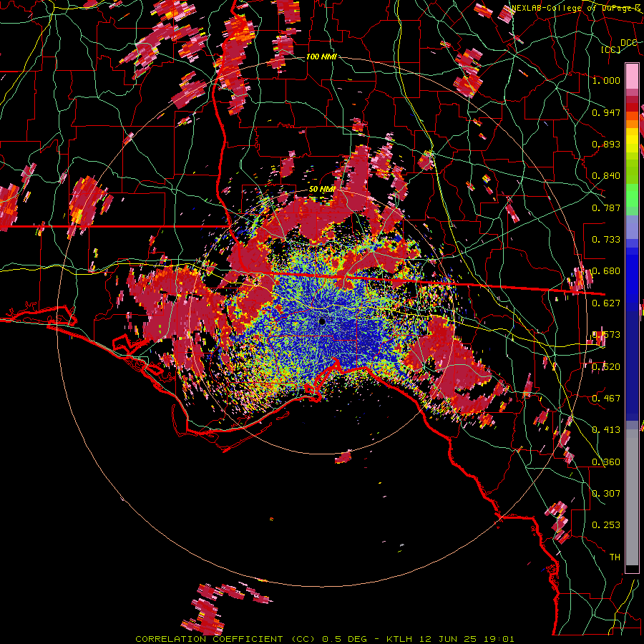This screenshot has height=644, width=644.
Task: Click the 0.307 legend value
Action: [x=606, y=494]
